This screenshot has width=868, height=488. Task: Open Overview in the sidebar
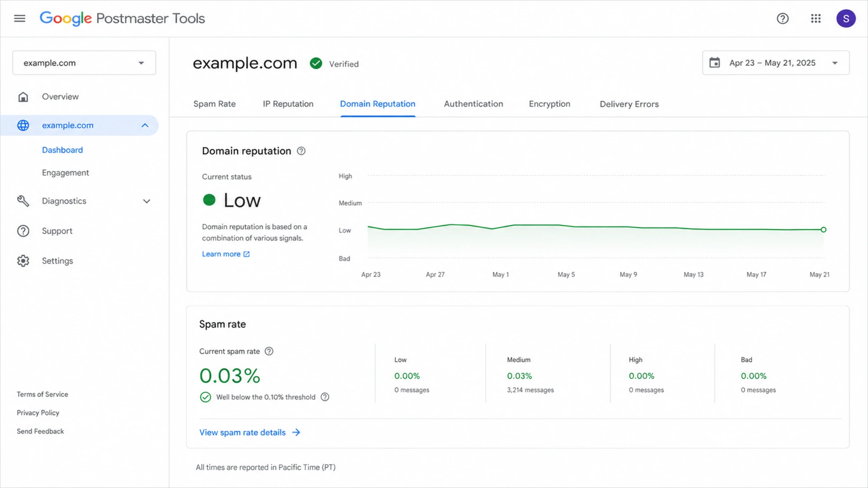pos(60,97)
